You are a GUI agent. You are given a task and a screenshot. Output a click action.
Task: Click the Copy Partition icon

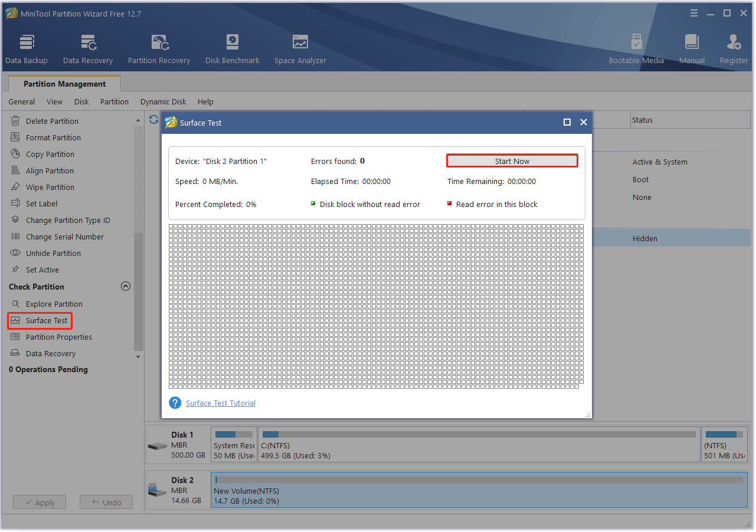tap(15, 154)
